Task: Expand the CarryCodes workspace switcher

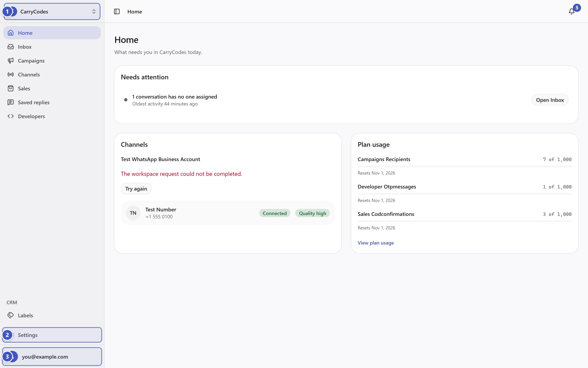Action: [x=52, y=11]
